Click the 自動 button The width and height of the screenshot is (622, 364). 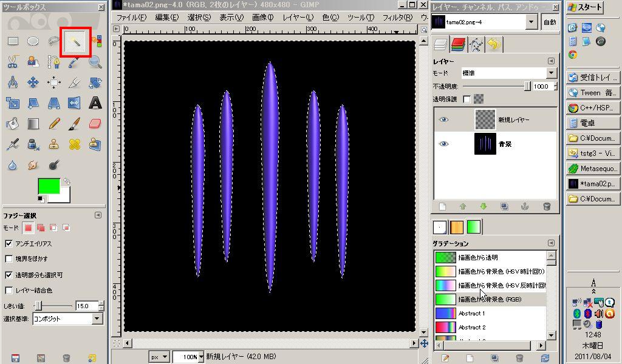tap(550, 22)
